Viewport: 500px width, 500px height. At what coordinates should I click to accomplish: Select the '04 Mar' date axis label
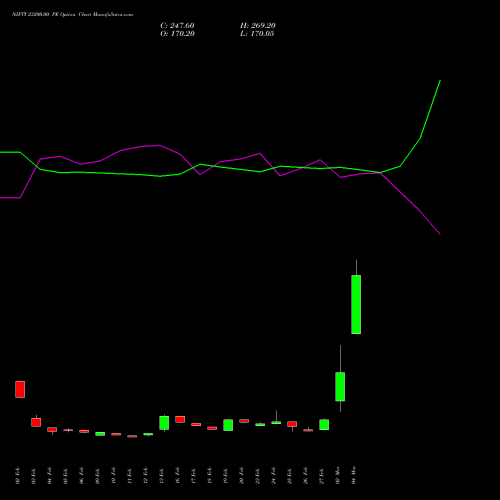tap(354, 475)
